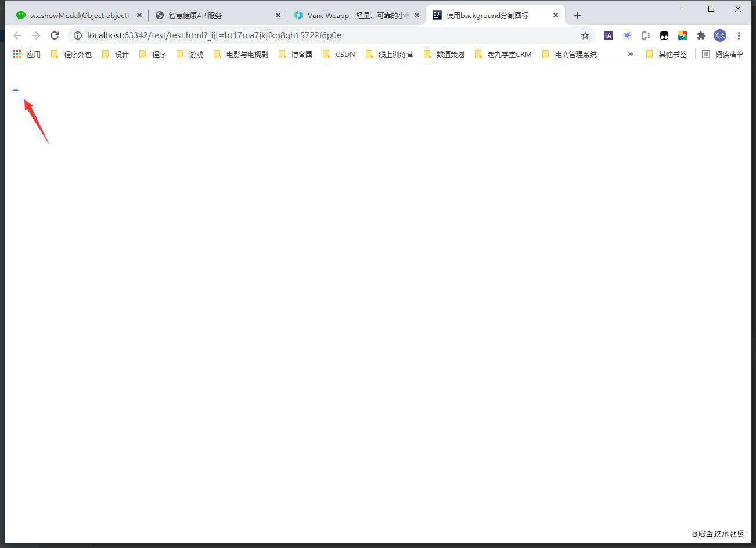Switch to the 智慧健康API服务 tab

(217, 15)
